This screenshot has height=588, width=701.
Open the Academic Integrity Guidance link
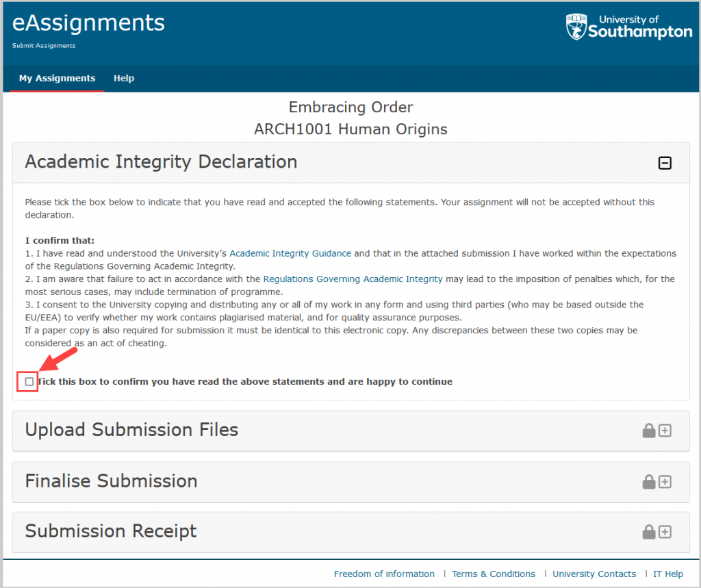pos(290,253)
